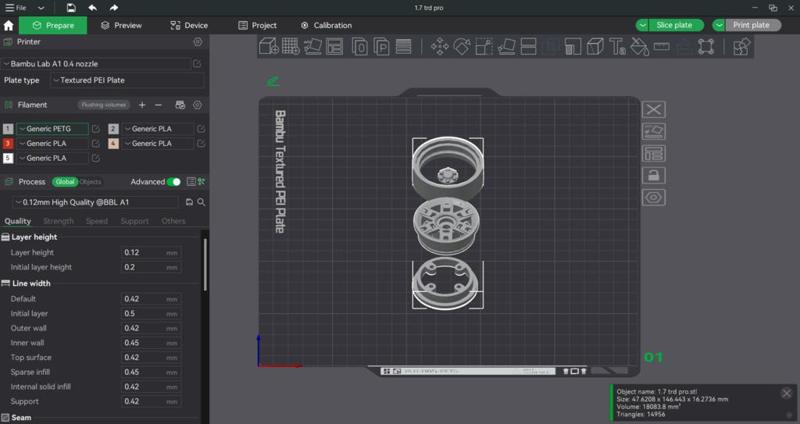Image resolution: width=800 pixels, height=424 pixels.
Task: Select the Text shape tool
Action: tap(617, 46)
